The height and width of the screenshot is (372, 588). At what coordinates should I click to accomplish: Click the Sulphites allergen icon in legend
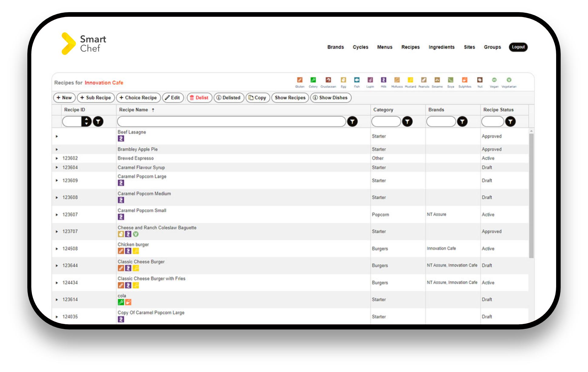click(x=464, y=80)
